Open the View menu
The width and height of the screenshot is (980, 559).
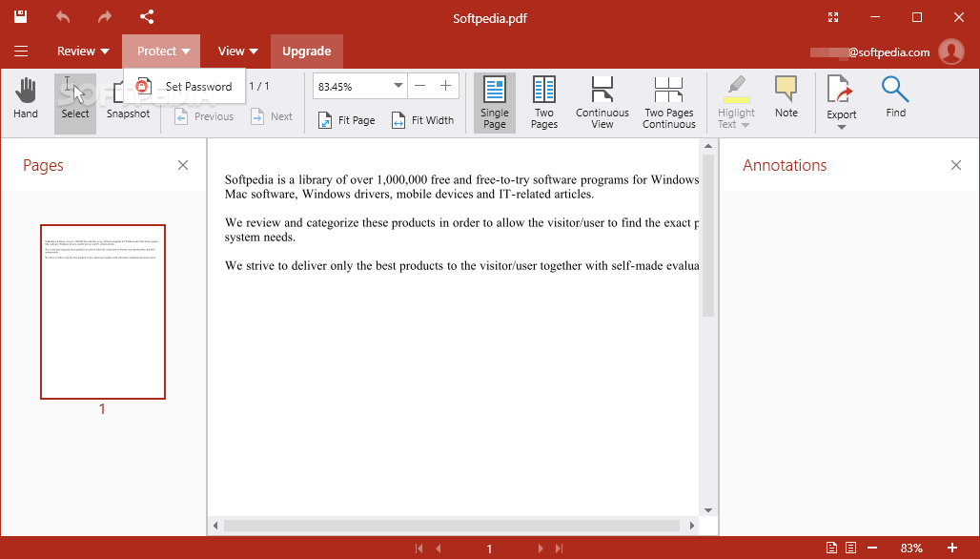pos(237,52)
